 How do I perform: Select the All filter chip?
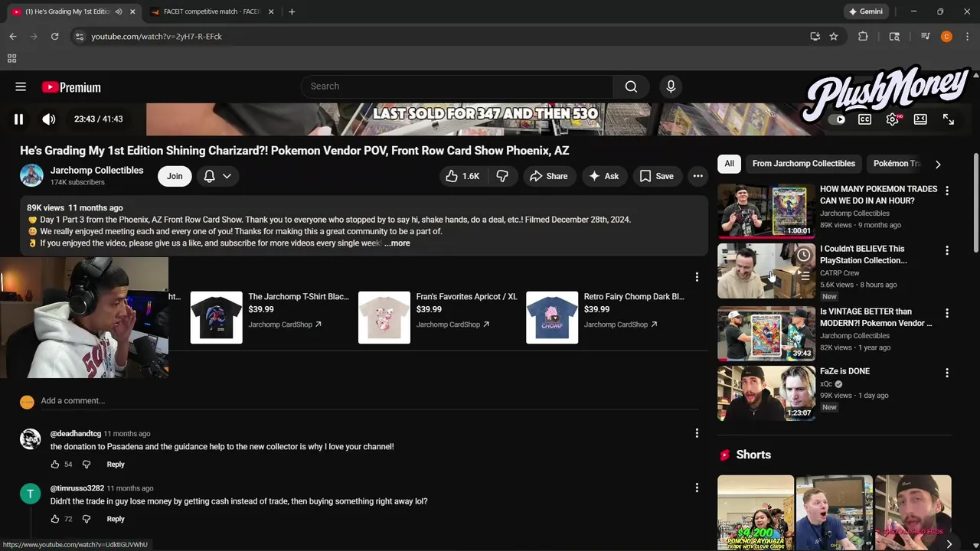pyautogui.click(x=729, y=164)
